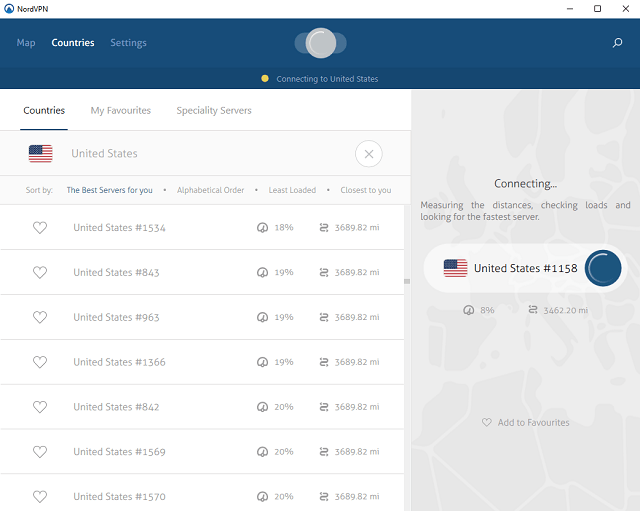Click the 3462.20 mi distance value
The height and width of the screenshot is (511, 640).
(x=566, y=310)
